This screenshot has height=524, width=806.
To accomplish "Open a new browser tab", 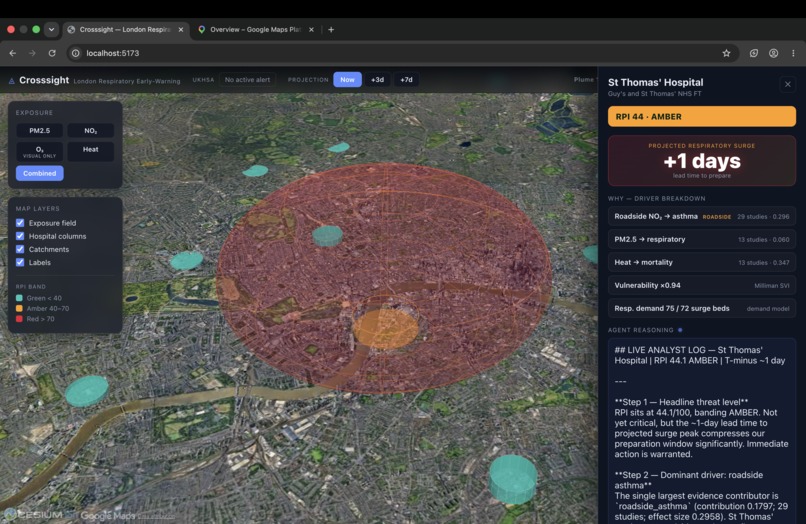I will (x=331, y=30).
